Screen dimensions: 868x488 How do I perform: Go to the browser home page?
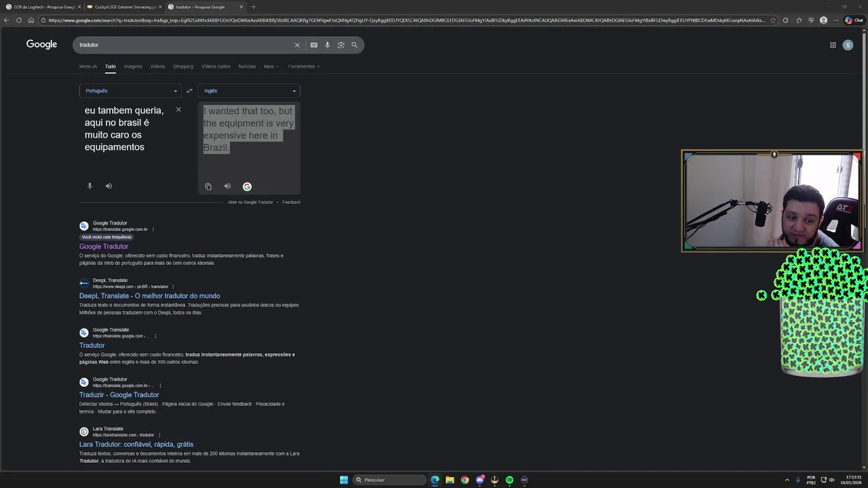(x=31, y=20)
